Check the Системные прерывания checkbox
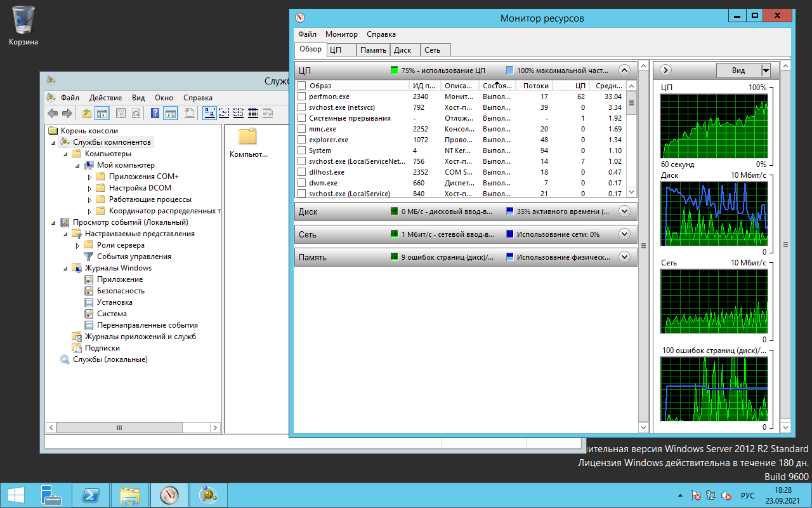812x508 pixels. coord(302,118)
